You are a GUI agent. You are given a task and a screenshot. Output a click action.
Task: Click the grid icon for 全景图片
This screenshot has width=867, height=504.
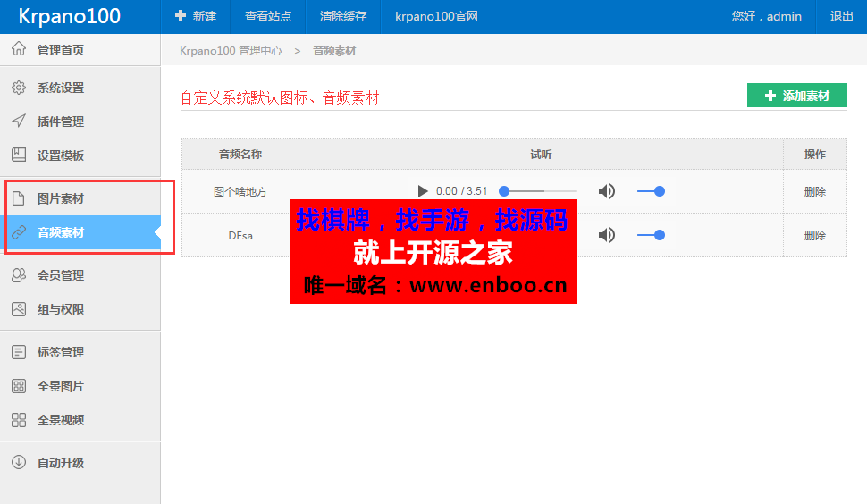[19, 386]
